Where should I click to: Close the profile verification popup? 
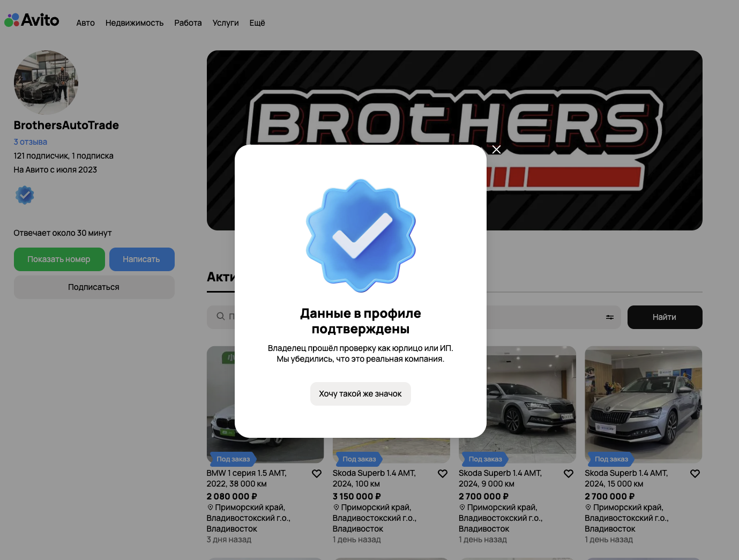(x=496, y=150)
